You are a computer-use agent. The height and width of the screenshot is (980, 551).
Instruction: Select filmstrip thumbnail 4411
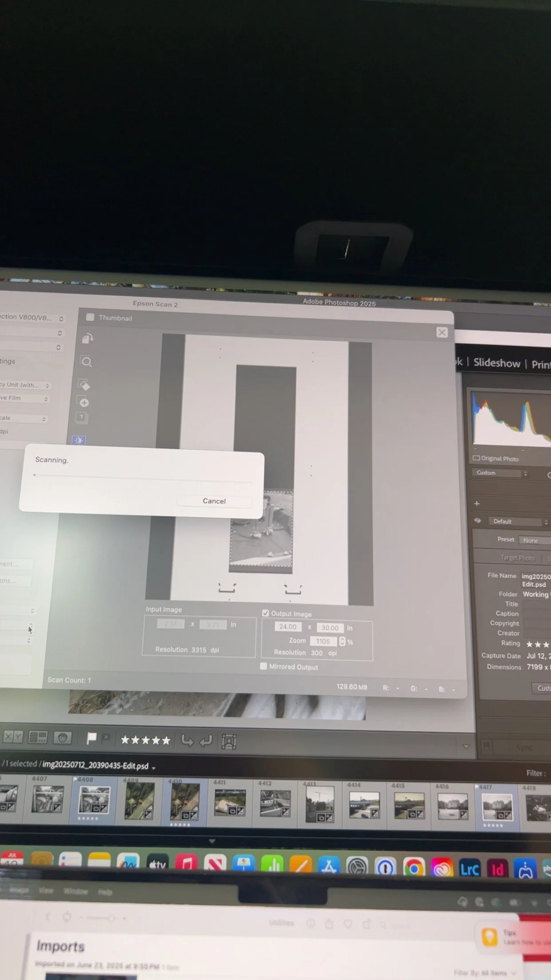coord(229,802)
